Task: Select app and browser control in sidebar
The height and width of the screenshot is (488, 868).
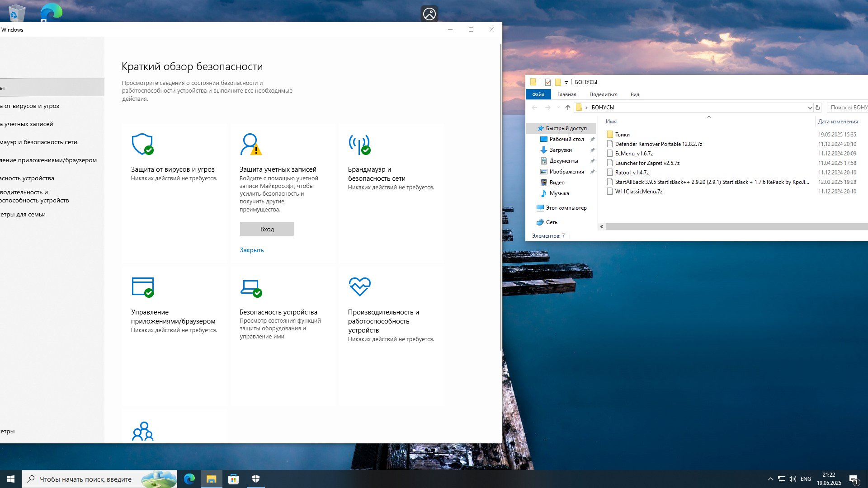Action: click(x=52, y=160)
